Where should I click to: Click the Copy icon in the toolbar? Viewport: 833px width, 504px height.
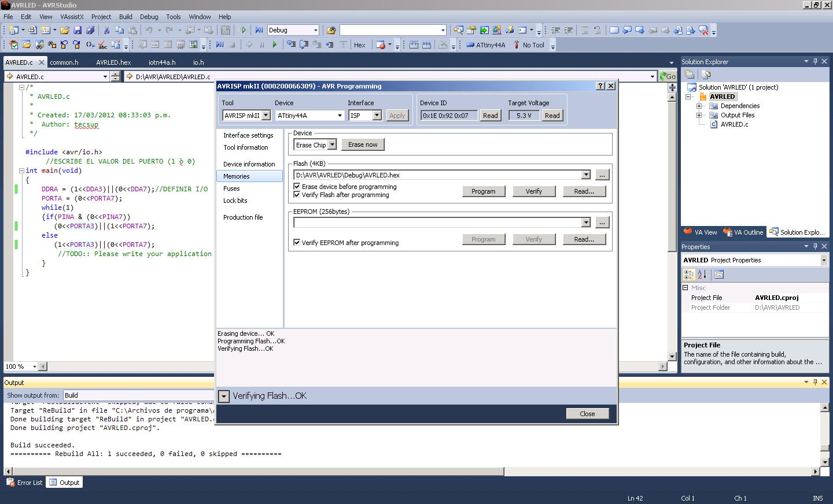[x=119, y=30]
